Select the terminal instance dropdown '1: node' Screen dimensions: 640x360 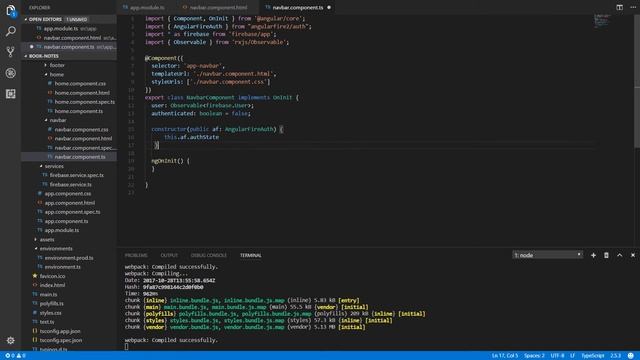coord(547,255)
